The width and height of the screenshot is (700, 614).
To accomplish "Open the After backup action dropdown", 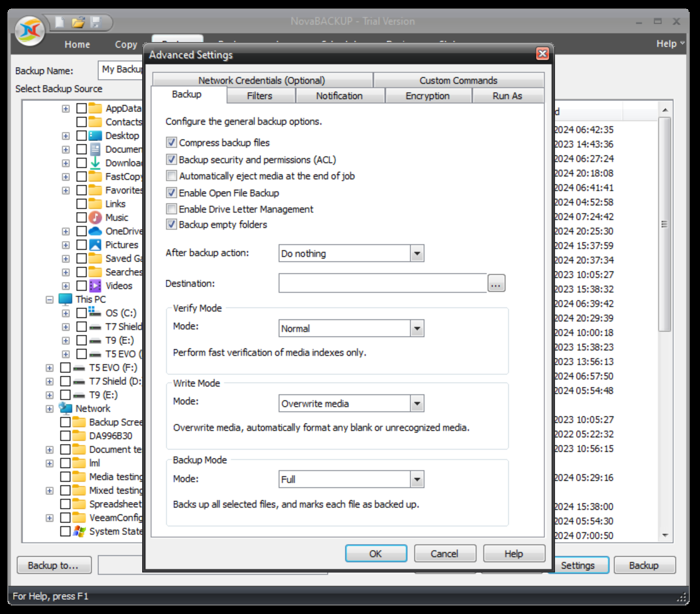I will (x=417, y=254).
